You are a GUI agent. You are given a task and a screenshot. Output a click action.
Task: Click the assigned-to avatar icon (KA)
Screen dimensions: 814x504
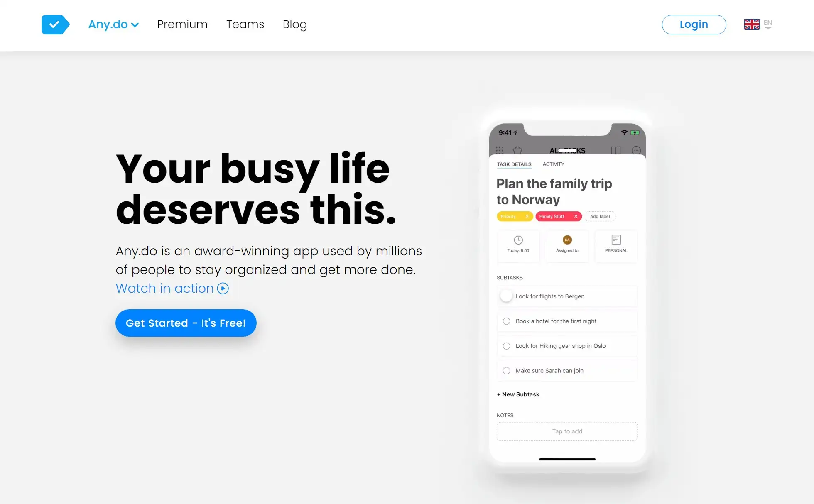click(x=567, y=240)
